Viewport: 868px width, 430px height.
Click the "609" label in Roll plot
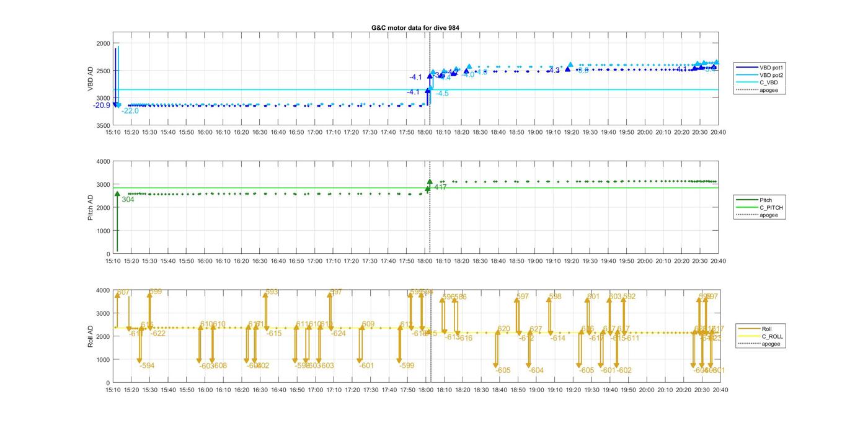click(368, 324)
